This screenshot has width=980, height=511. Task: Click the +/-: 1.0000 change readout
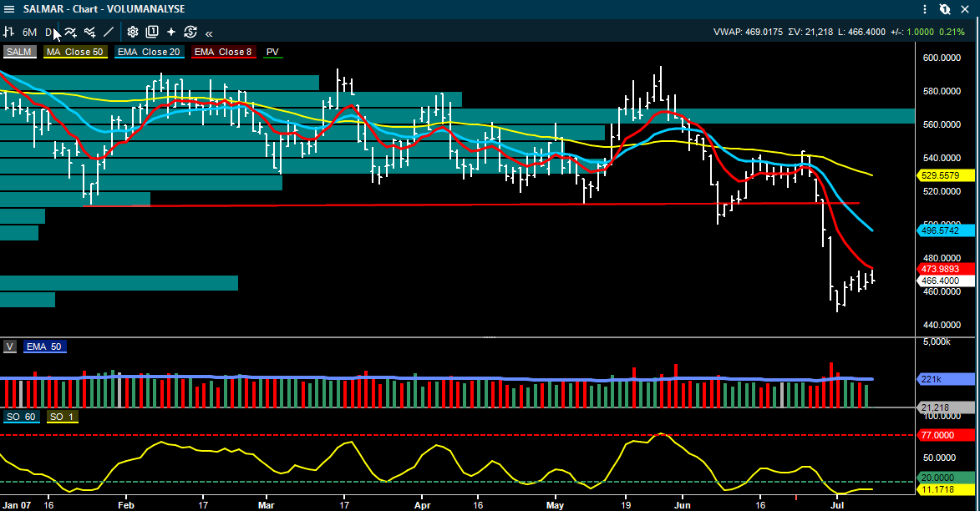coord(912,32)
